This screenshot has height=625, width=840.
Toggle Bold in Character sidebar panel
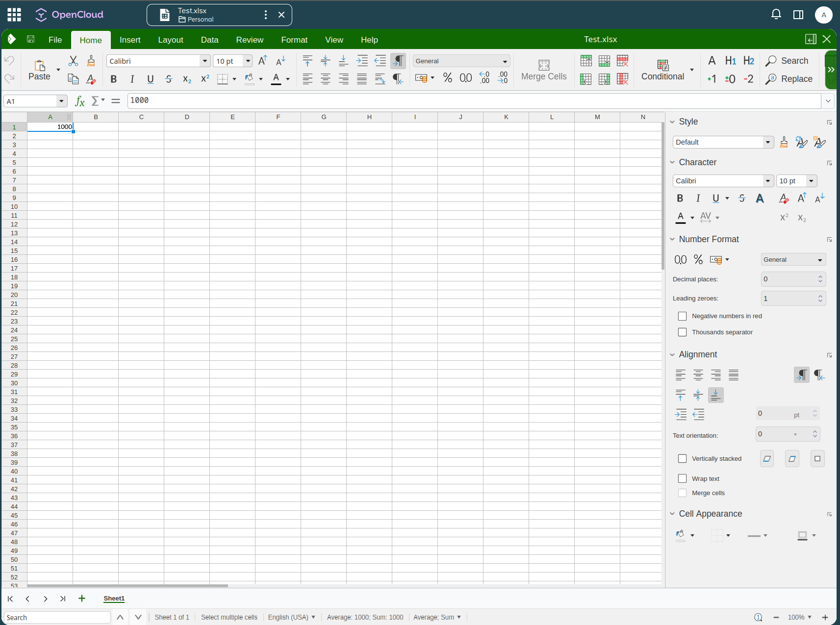pos(680,198)
